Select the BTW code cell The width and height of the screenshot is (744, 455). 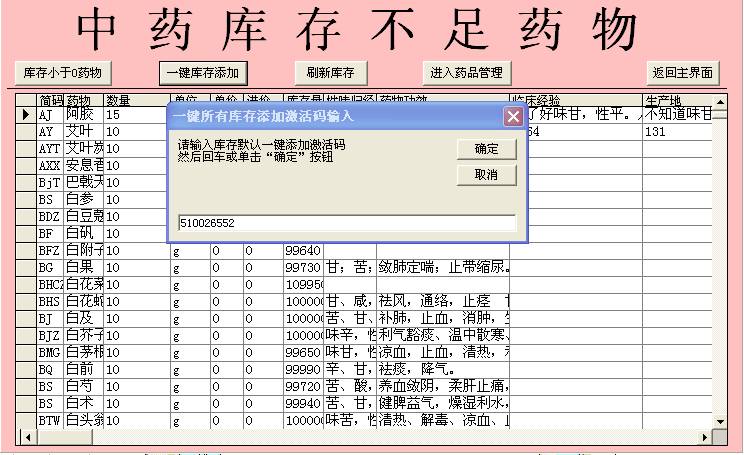pos(50,420)
